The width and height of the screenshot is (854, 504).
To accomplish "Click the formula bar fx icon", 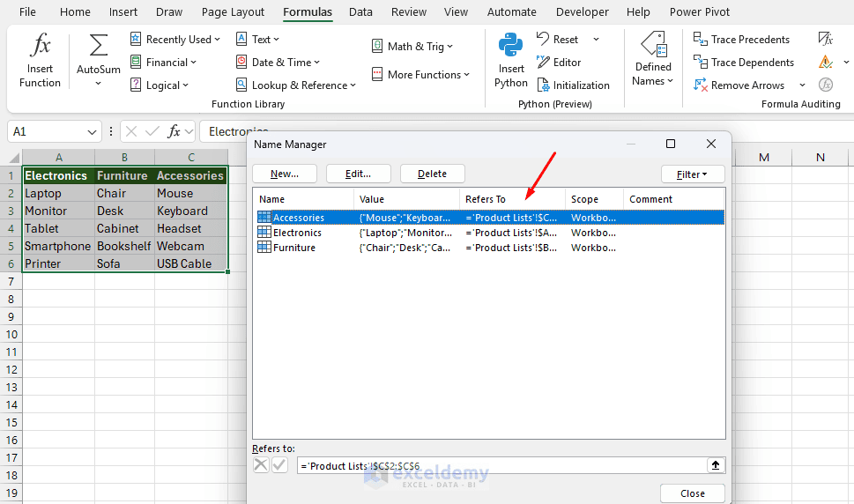I will click(x=174, y=131).
